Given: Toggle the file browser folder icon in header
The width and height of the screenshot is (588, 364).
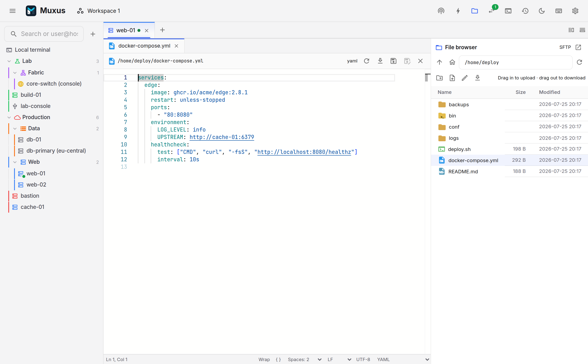Looking at the screenshot, I should click(x=475, y=11).
